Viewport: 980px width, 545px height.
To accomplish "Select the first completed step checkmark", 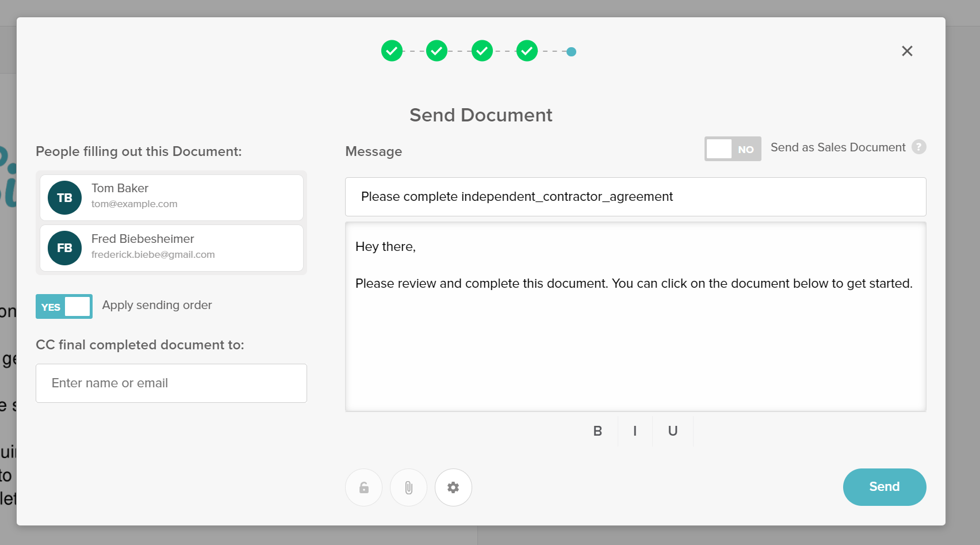I will [392, 51].
